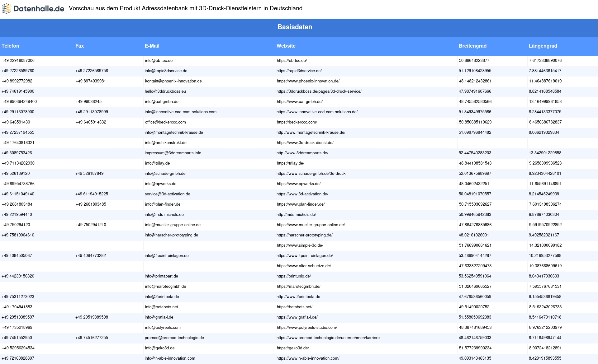Select email info@mds-michels.de
The image size is (598, 364).
(164, 215)
